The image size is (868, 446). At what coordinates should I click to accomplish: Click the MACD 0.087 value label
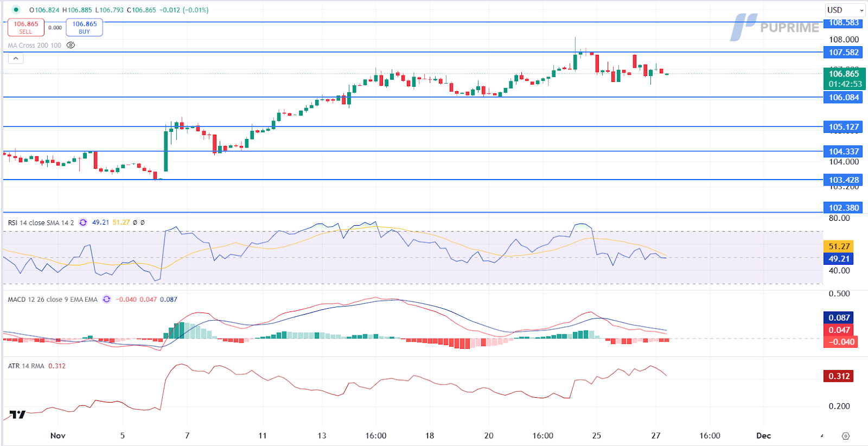click(839, 318)
